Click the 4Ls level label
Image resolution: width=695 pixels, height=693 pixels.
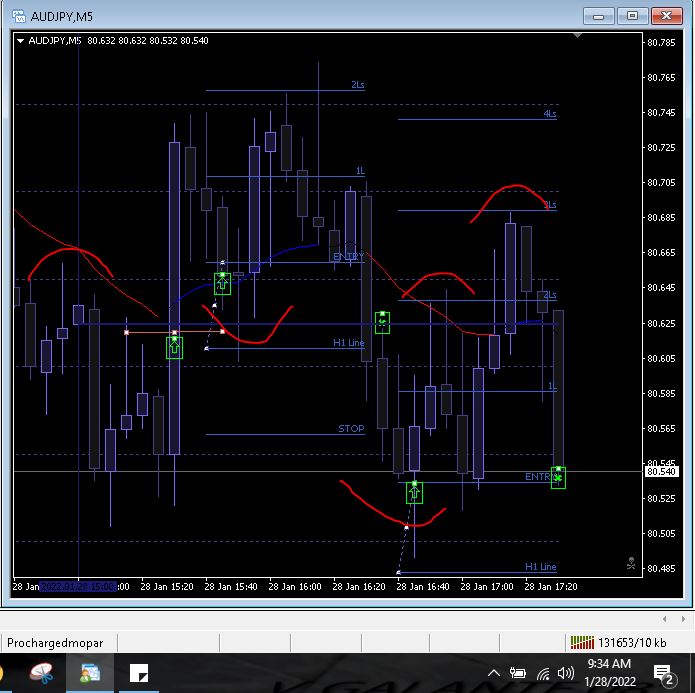[x=550, y=114]
